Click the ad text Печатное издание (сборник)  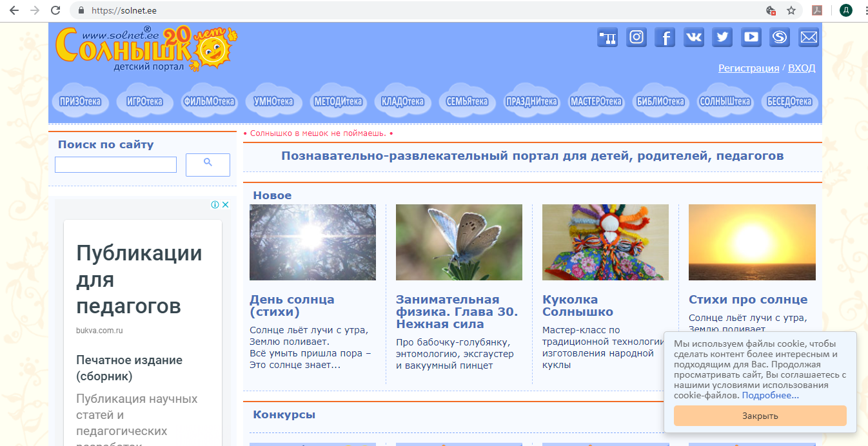click(130, 368)
